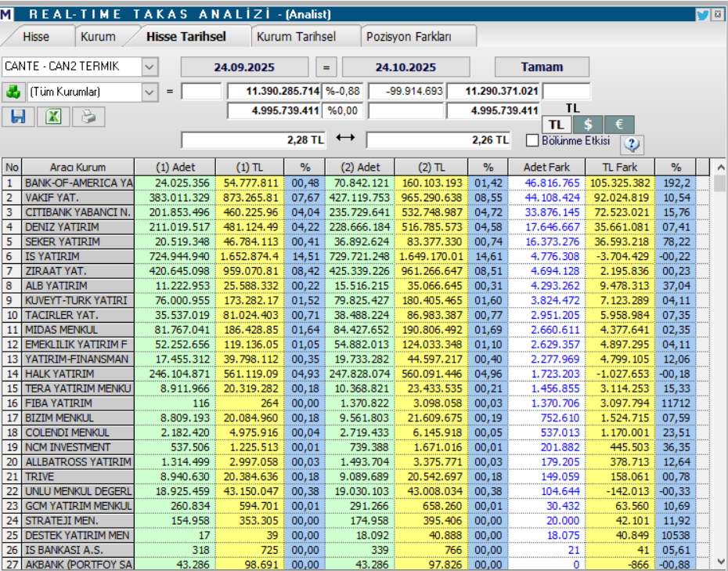728x571 pixels.
Task: Swap dates with the double arrow icon
Action: pyautogui.click(x=345, y=138)
